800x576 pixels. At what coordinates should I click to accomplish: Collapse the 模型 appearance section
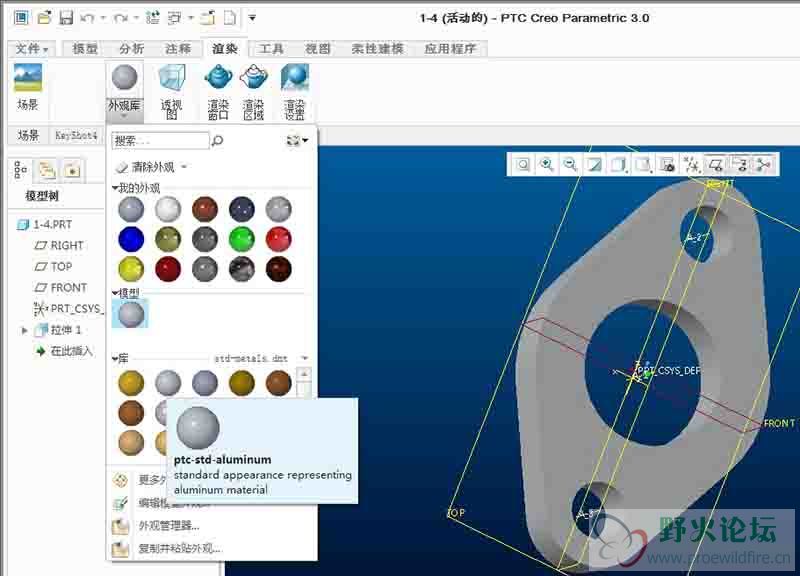(x=115, y=293)
